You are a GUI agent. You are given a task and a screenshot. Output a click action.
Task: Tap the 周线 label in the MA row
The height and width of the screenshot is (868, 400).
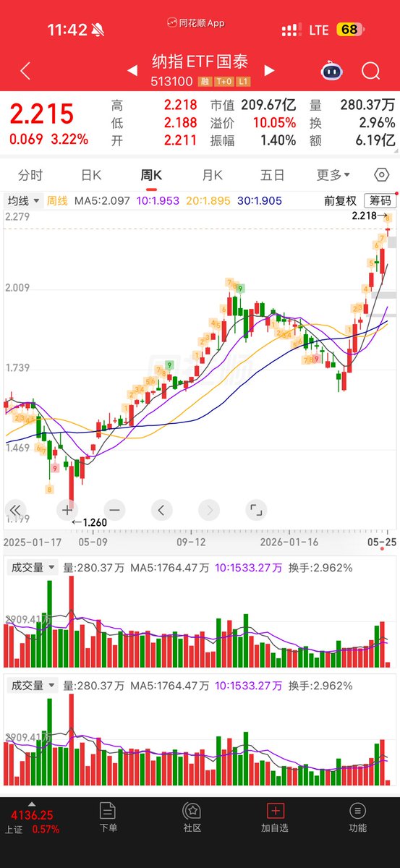click(x=57, y=200)
